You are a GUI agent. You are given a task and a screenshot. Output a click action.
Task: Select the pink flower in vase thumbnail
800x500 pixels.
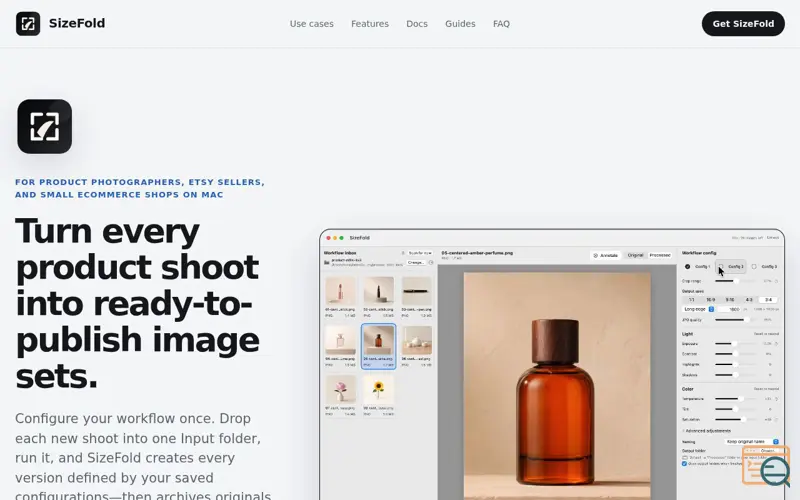point(340,390)
